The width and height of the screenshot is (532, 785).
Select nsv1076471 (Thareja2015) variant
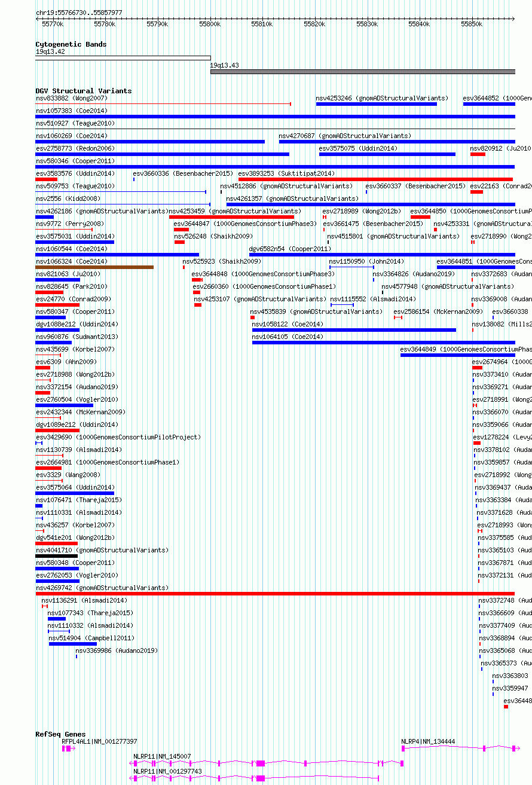[78, 500]
